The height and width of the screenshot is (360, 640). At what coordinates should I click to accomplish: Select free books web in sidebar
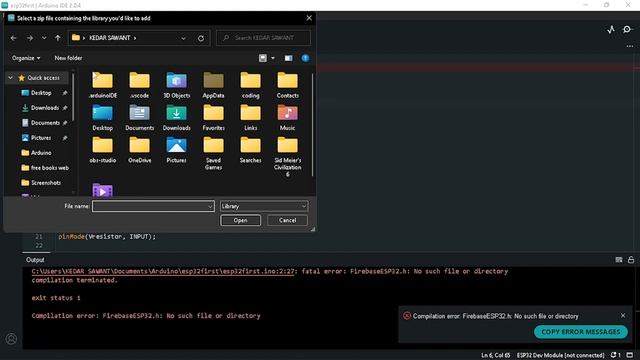pyautogui.click(x=49, y=168)
